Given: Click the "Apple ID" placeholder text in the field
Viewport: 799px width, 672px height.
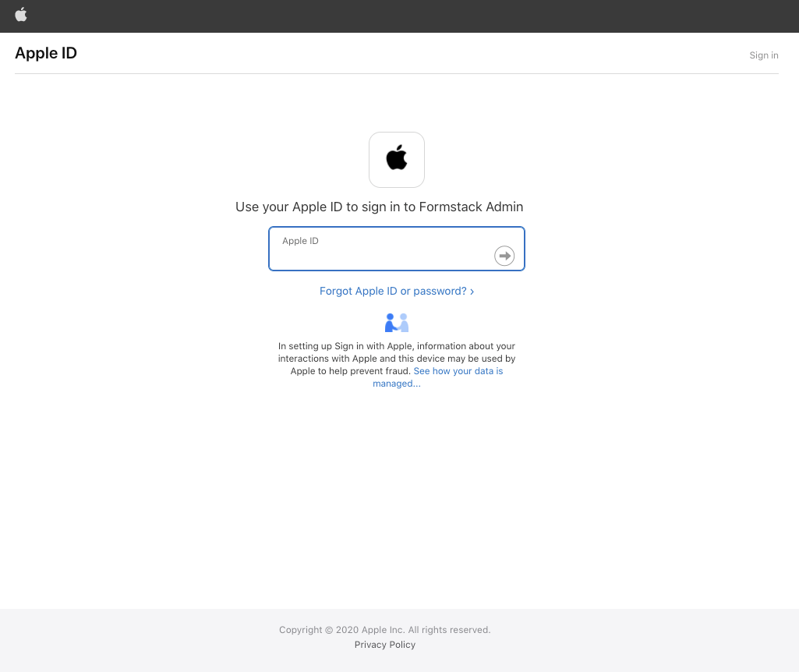Looking at the screenshot, I should [300, 241].
